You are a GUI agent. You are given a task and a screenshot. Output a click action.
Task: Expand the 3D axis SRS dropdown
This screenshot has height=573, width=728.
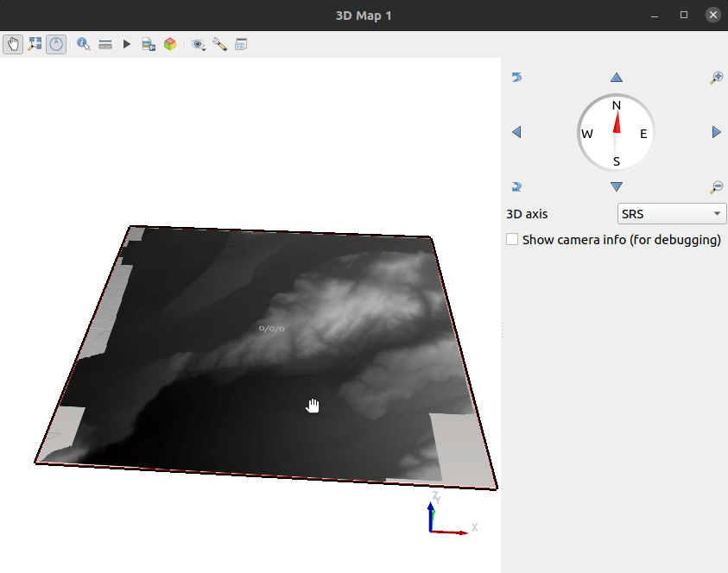point(671,214)
